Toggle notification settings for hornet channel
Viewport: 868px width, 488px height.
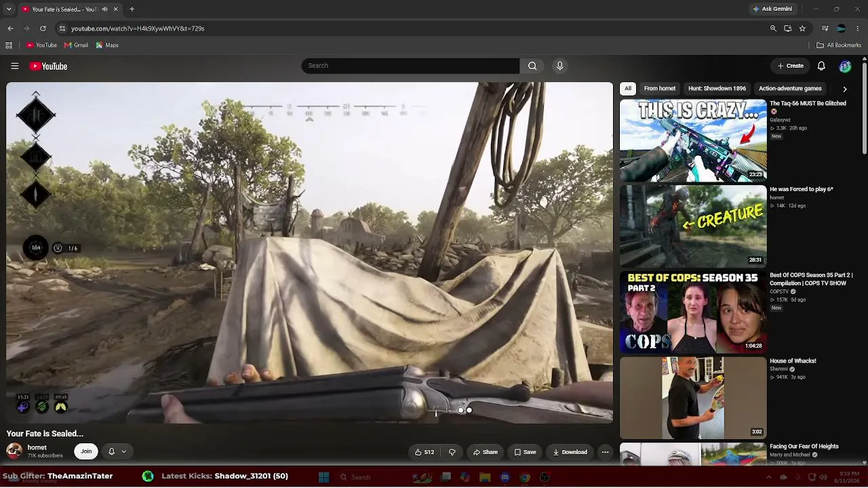pos(117,451)
